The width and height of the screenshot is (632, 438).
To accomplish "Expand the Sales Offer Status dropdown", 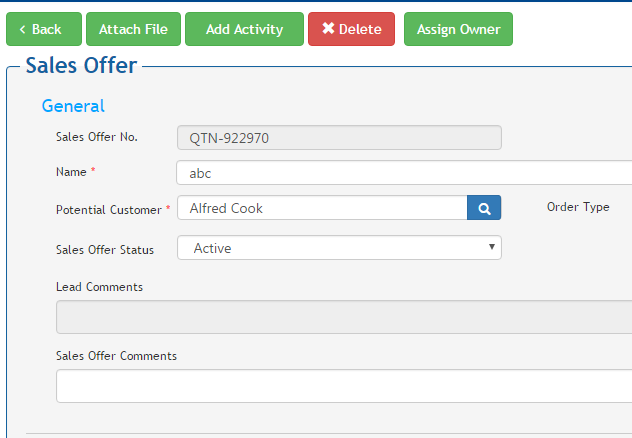I will point(339,248).
